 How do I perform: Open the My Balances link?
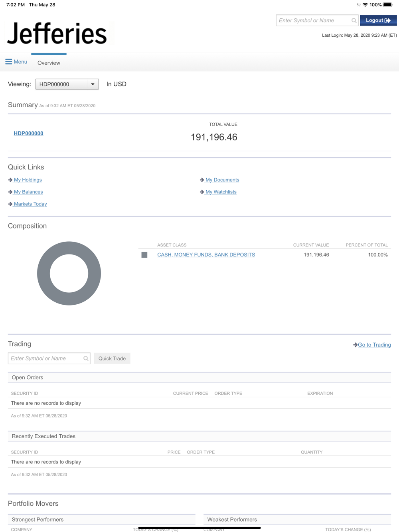tap(28, 192)
